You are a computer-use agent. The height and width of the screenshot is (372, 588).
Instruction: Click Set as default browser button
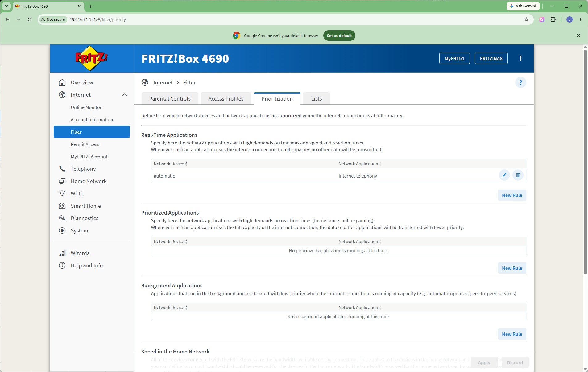pos(339,36)
